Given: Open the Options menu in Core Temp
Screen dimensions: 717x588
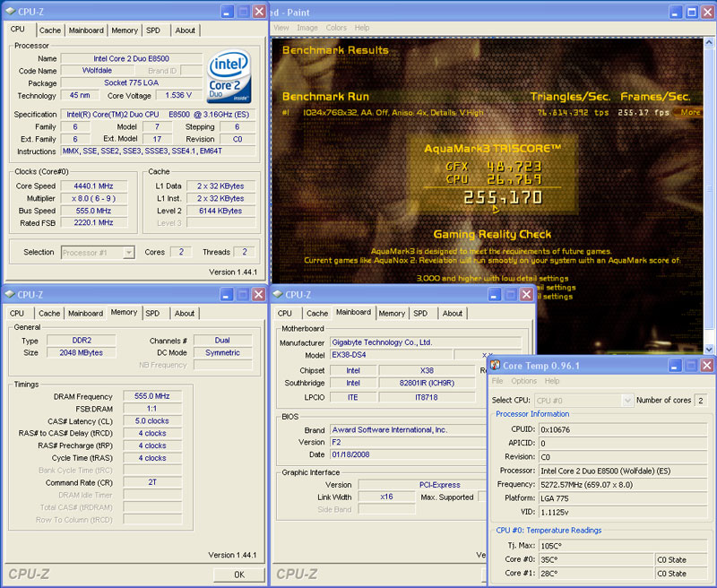Looking at the screenshot, I should point(523,381).
